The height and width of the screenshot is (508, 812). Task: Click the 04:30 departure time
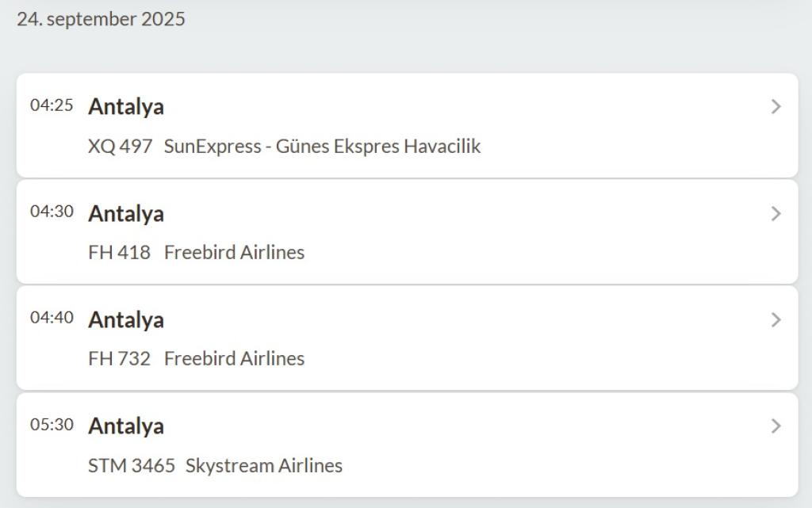point(52,212)
